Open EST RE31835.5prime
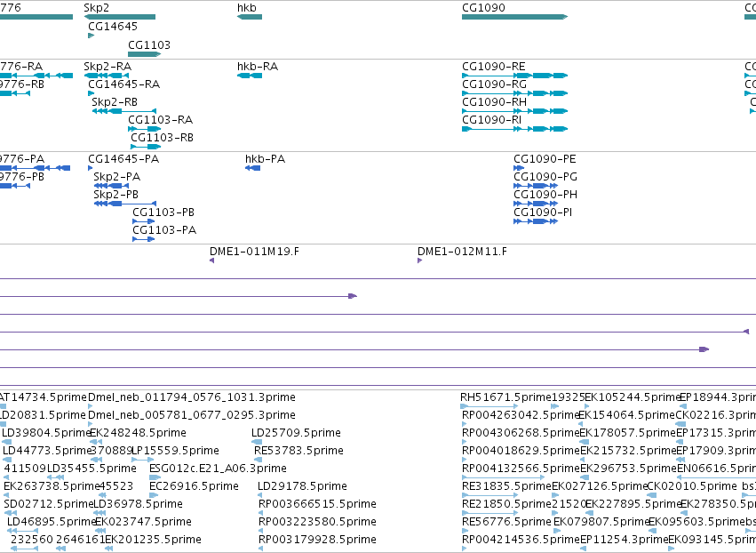This screenshot has width=756, height=553. (x=506, y=486)
